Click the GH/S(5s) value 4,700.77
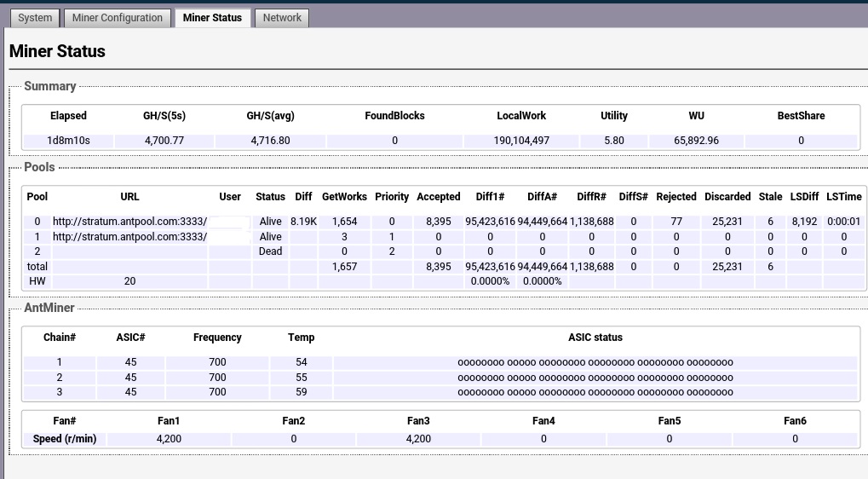Viewport: 868px width, 479px height. coord(164,141)
